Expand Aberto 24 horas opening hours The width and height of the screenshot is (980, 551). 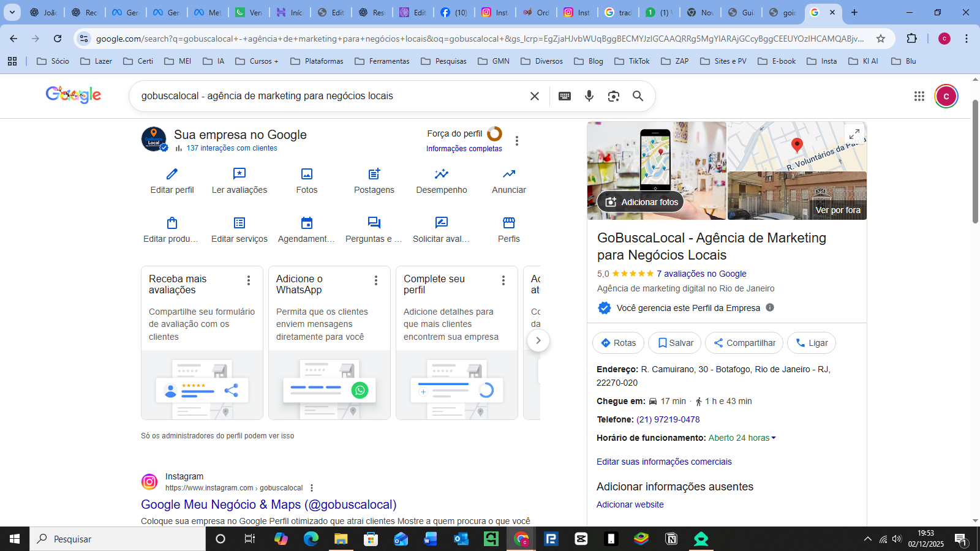[x=742, y=438]
